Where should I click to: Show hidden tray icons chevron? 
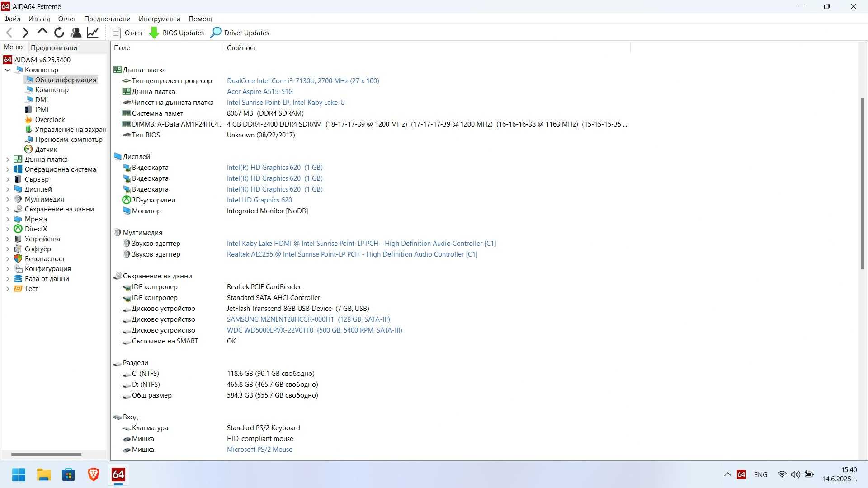point(727,475)
